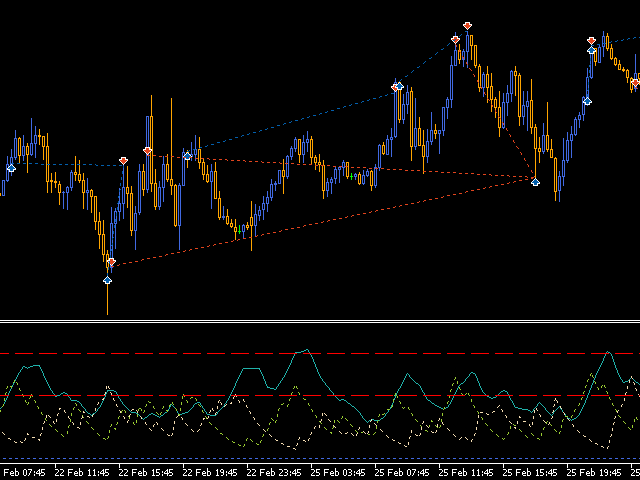Click the red sell arrow above the 22 Feb 15:45 candle
The height and width of the screenshot is (480, 640).
(123, 161)
